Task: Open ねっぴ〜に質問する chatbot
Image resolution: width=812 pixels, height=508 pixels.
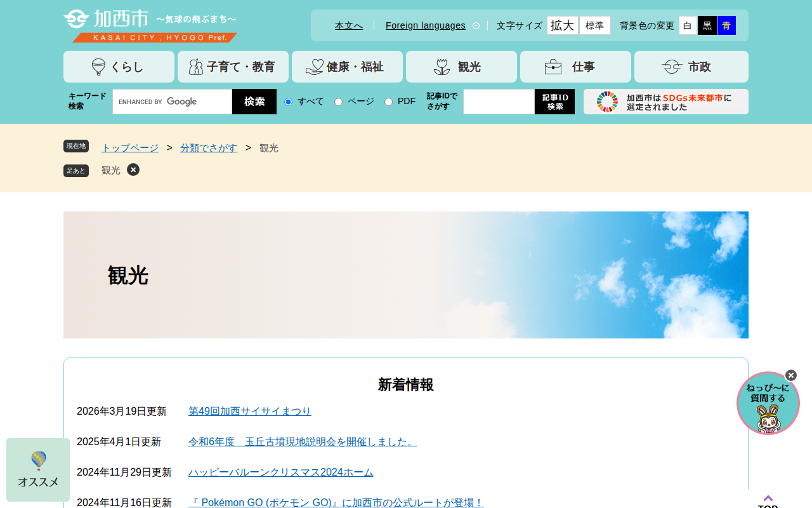Action: coord(768,403)
